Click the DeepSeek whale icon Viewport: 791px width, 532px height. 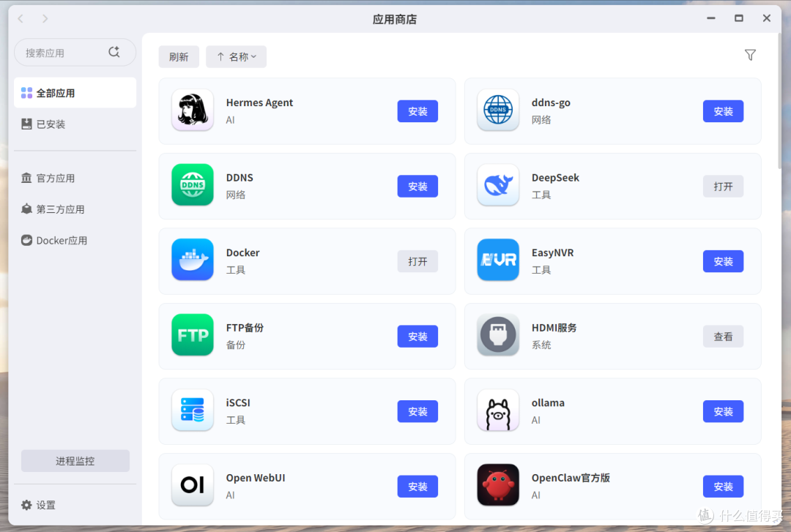498,185
